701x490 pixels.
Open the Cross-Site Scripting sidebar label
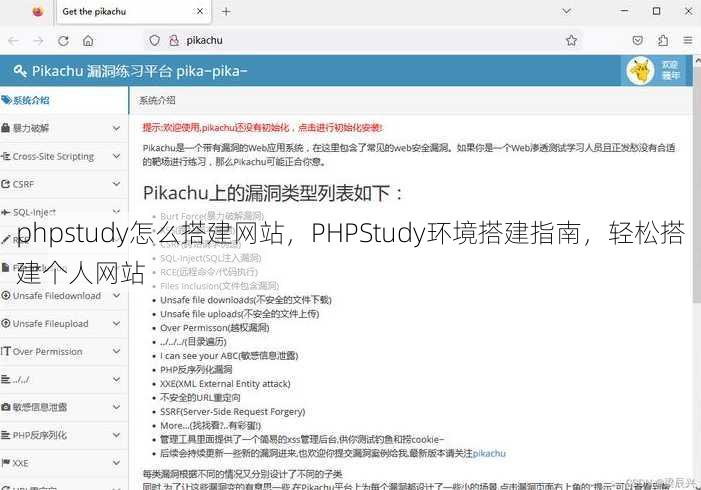coord(54,156)
